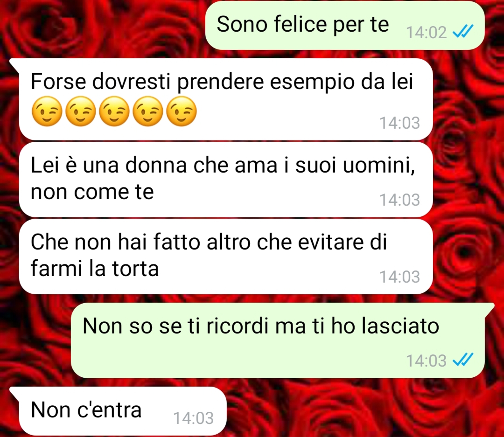
Task: Click the fourth winking emoji
Action: [x=148, y=111]
